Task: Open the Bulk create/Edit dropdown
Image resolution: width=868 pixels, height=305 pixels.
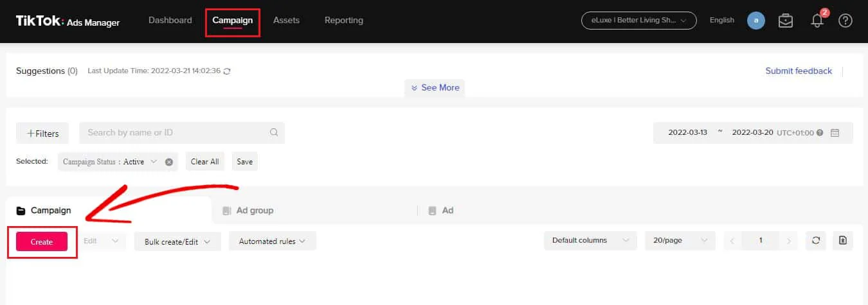Action: point(177,241)
